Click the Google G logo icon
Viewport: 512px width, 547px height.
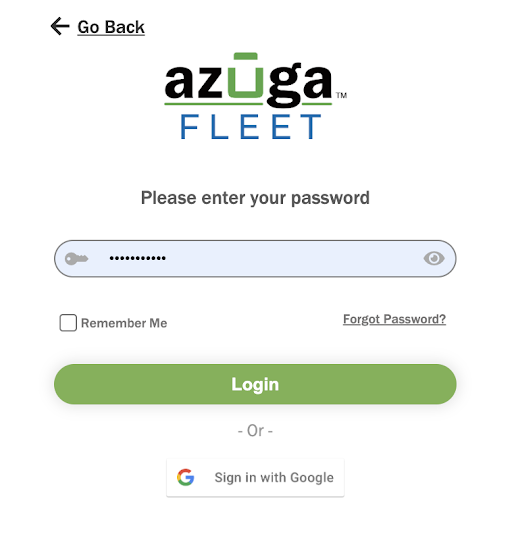coord(186,477)
